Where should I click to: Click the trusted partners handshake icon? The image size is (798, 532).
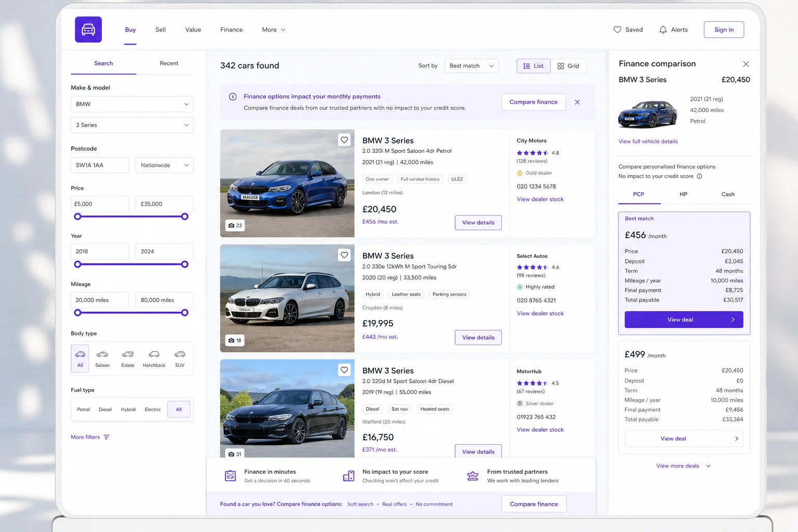coord(473,475)
